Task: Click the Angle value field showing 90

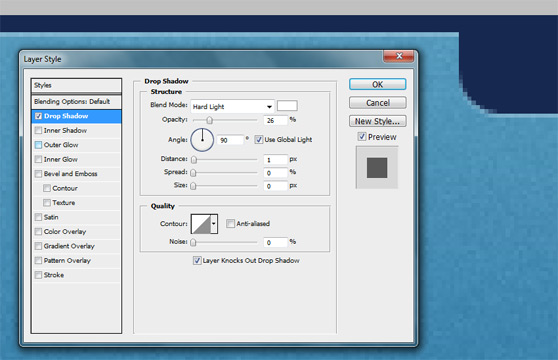Action: click(230, 140)
